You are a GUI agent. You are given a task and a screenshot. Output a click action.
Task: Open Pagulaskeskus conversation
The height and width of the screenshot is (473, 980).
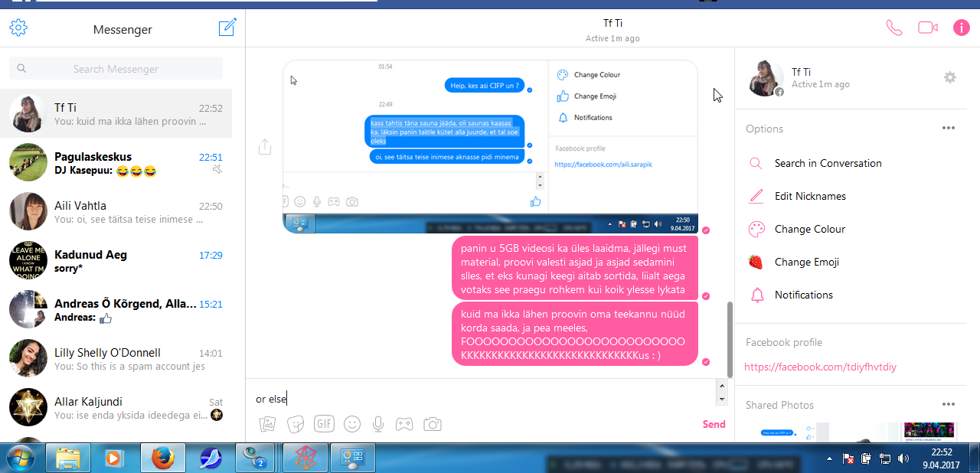[x=116, y=162]
